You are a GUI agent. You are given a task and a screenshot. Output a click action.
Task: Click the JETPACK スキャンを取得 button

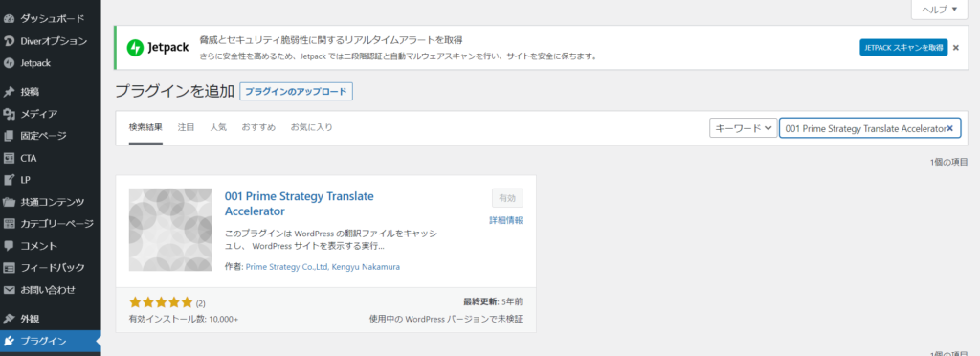point(903,48)
